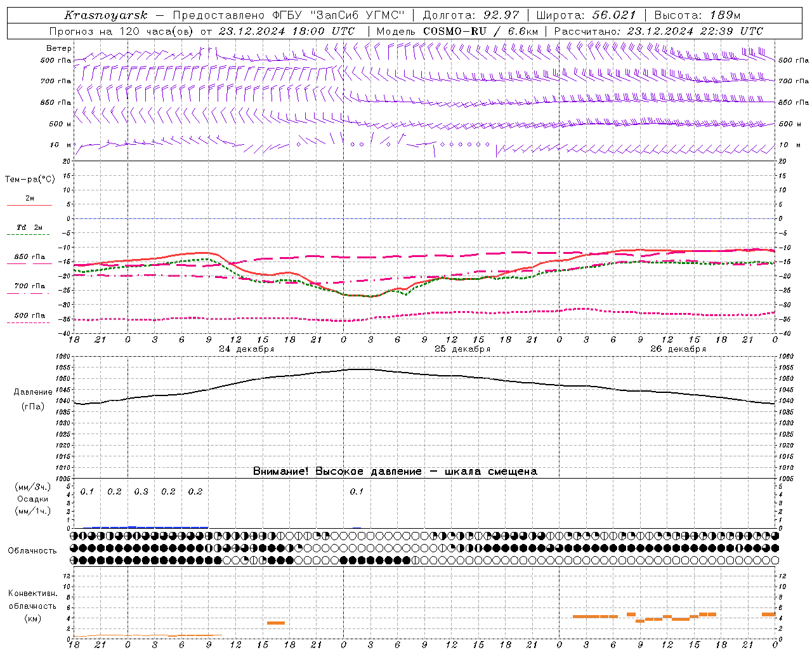Click the Конвективн. облачность label
Viewport: 812px width, 650px height.
pos(32,600)
